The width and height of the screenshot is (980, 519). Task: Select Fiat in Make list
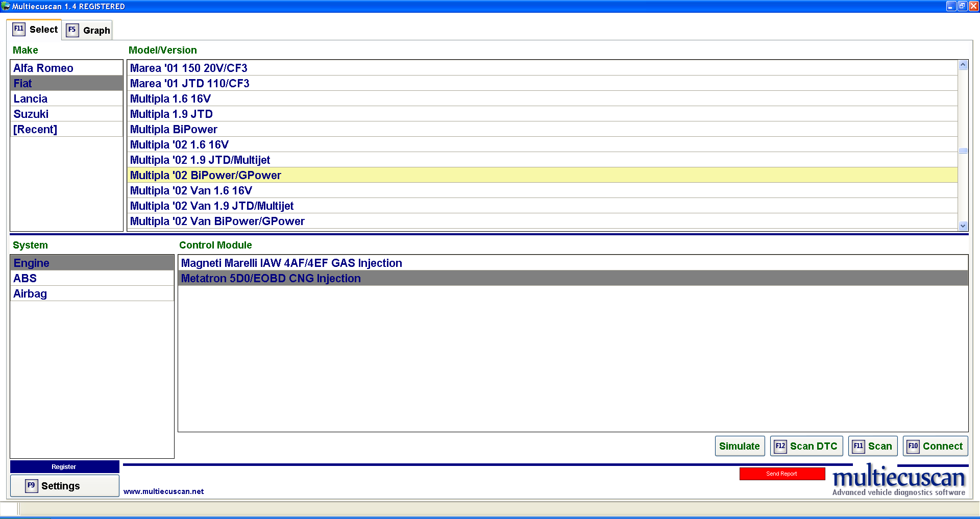click(66, 83)
